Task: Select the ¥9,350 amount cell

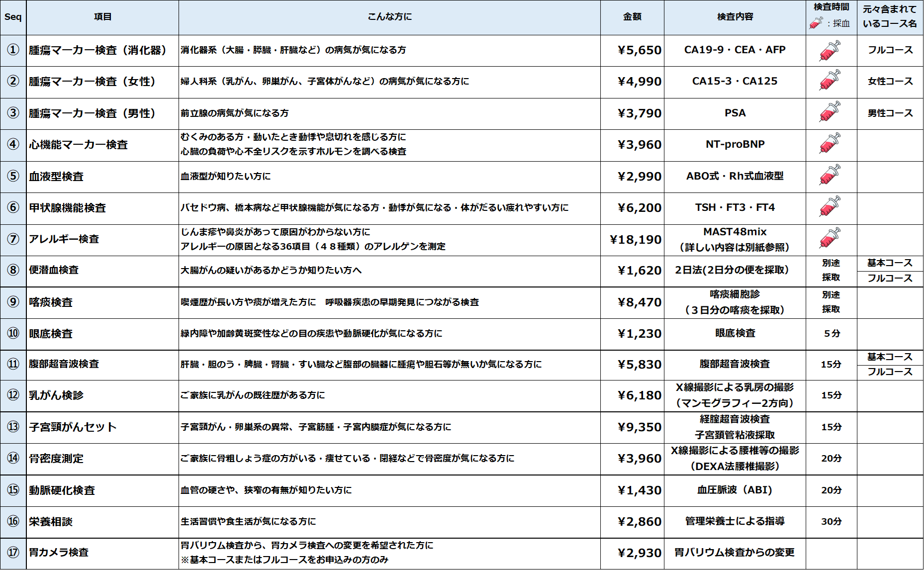Action: click(632, 427)
